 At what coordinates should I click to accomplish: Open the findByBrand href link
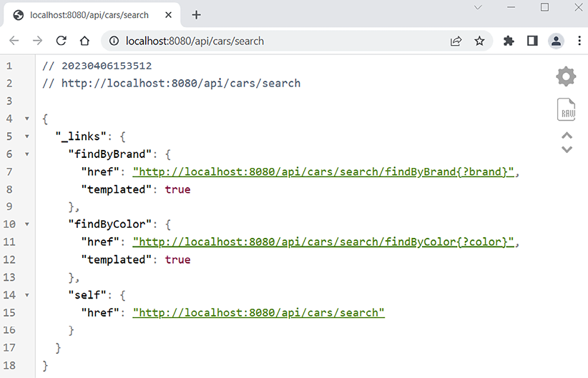pyautogui.click(x=323, y=171)
